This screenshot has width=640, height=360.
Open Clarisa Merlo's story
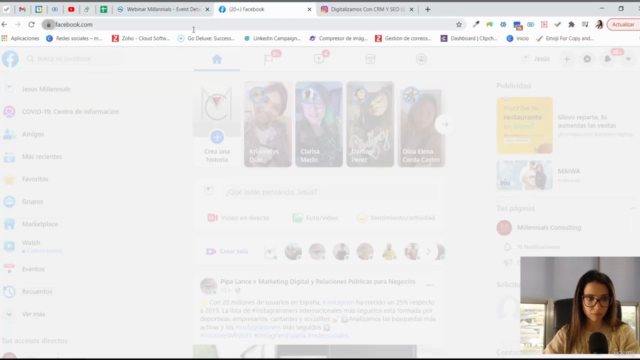pyautogui.click(x=319, y=124)
